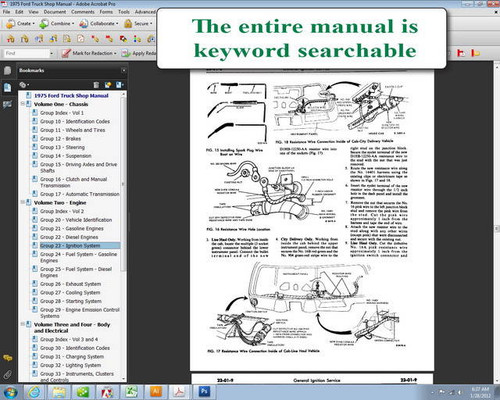
Task: Open the Tools menu
Action: pyautogui.click(x=124, y=12)
